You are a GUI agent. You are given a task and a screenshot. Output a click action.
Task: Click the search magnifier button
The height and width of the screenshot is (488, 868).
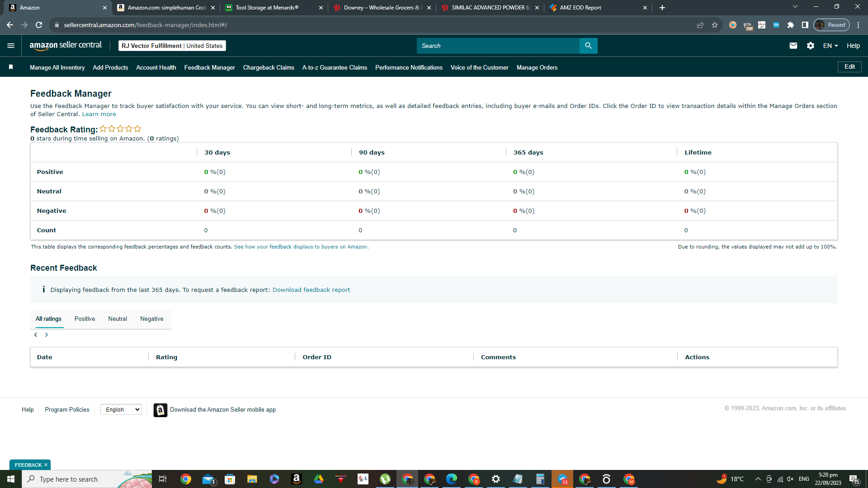coord(588,46)
